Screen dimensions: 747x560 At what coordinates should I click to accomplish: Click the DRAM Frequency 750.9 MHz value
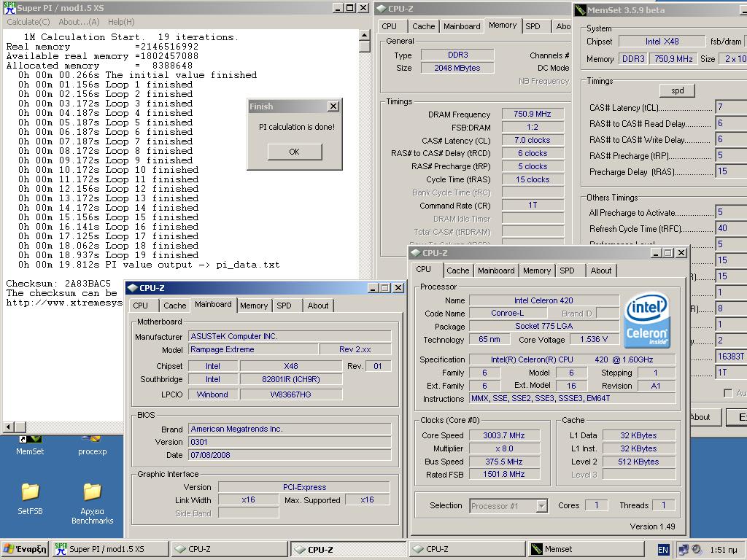coord(532,114)
